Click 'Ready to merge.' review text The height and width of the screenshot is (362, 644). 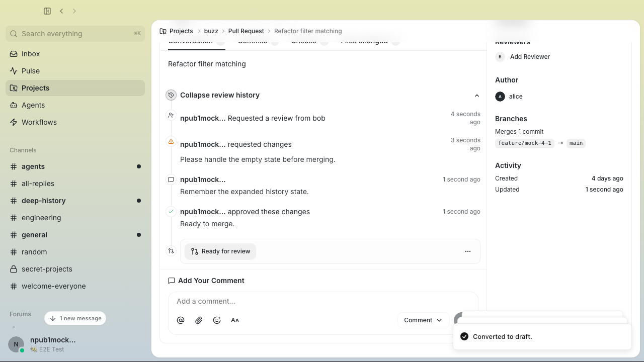click(x=207, y=224)
